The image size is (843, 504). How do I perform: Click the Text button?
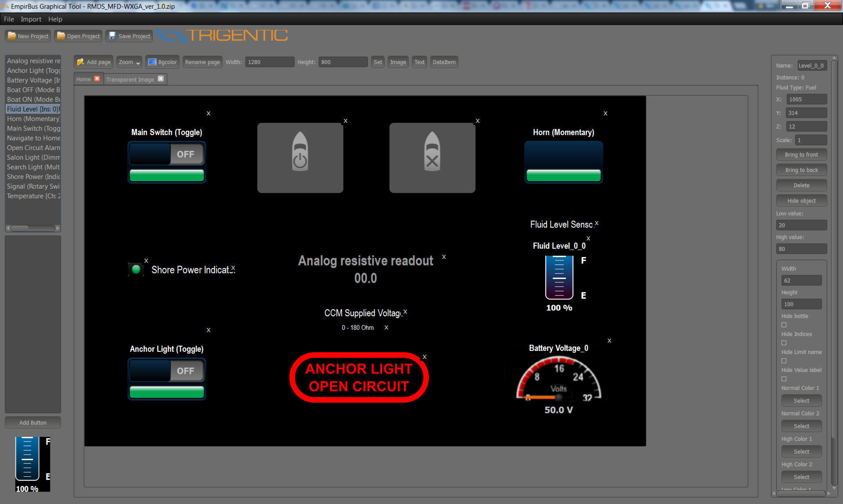click(419, 62)
